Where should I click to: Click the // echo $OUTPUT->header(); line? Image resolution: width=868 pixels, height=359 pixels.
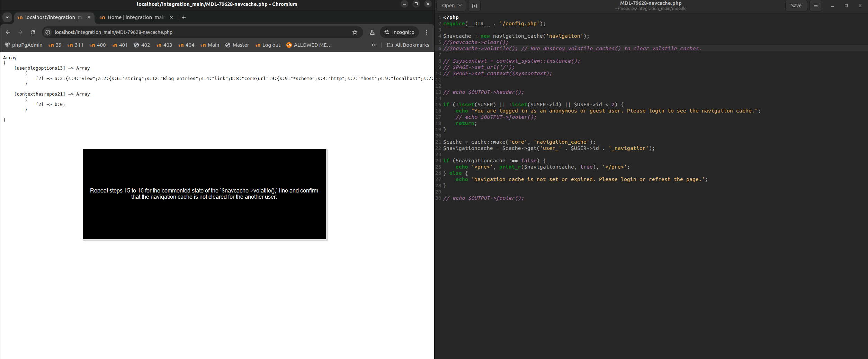click(x=483, y=92)
